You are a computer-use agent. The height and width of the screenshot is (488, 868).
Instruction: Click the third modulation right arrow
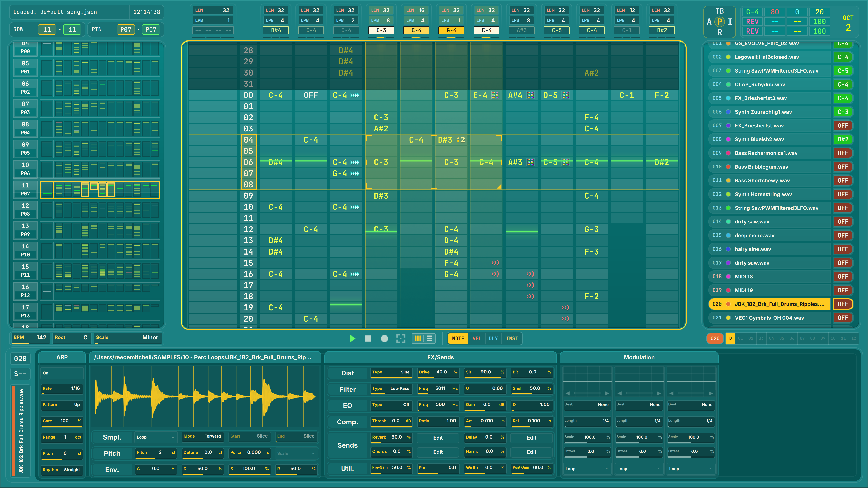[711, 393]
